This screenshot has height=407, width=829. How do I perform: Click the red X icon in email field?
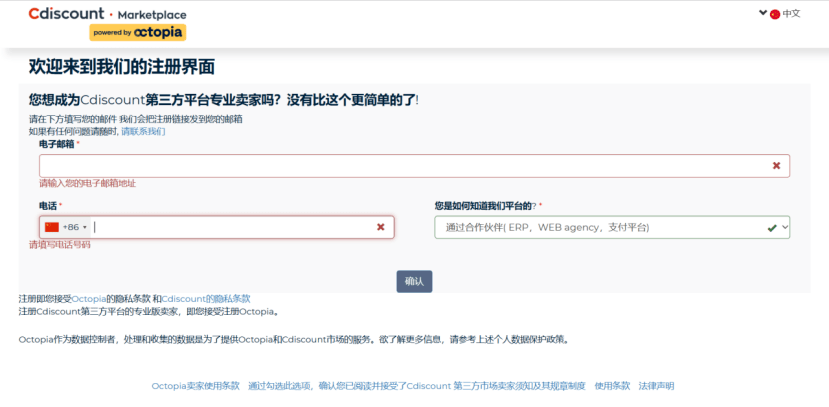[x=776, y=166]
